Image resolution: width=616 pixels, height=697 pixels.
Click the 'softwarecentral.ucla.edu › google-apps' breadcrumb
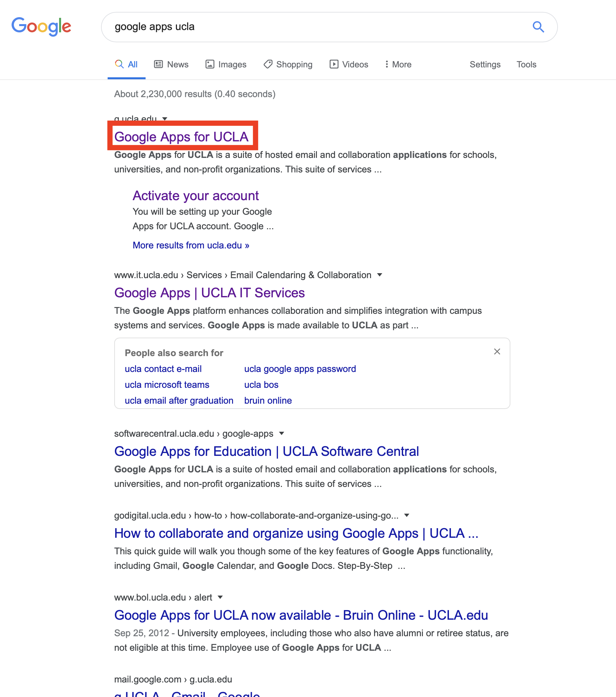pyautogui.click(x=193, y=433)
